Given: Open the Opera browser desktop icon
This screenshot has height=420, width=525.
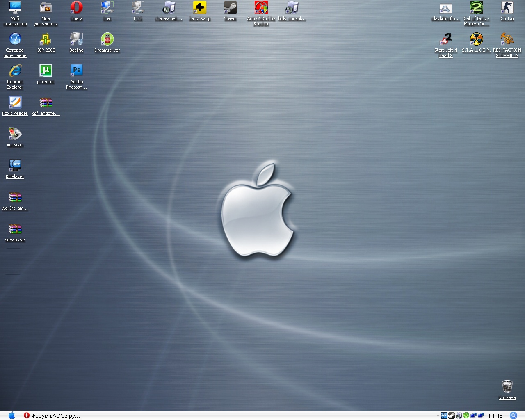Looking at the screenshot, I should [76, 8].
